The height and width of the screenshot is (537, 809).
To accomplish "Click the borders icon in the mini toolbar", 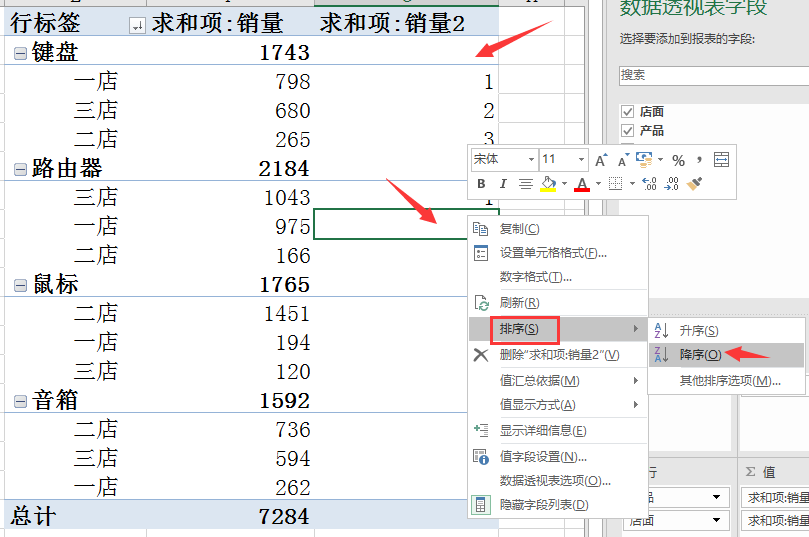I will [616, 184].
